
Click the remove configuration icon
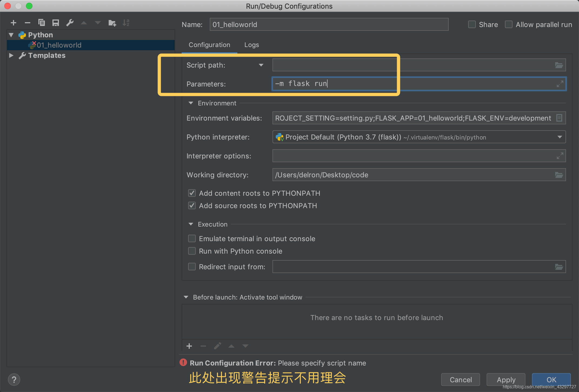click(27, 22)
